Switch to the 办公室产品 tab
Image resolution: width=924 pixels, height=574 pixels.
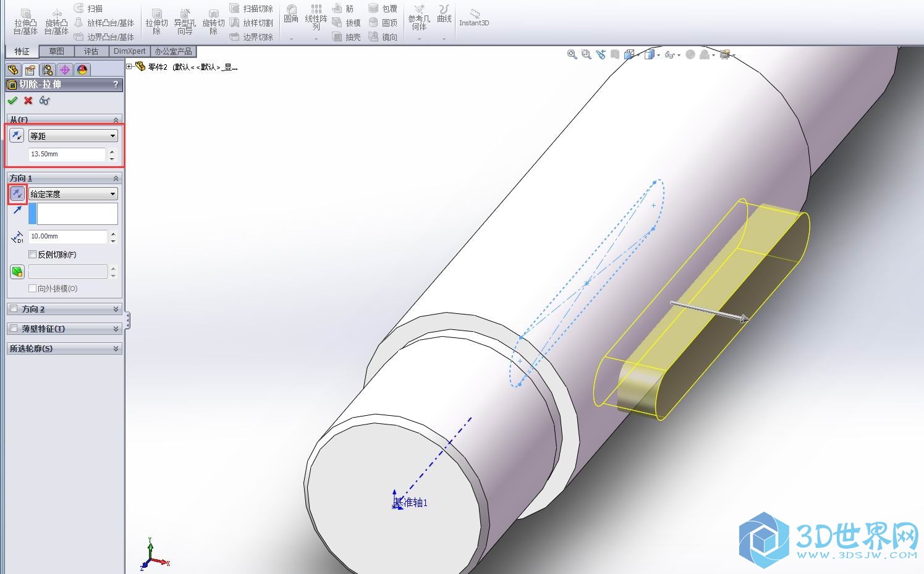pyautogui.click(x=174, y=51)
